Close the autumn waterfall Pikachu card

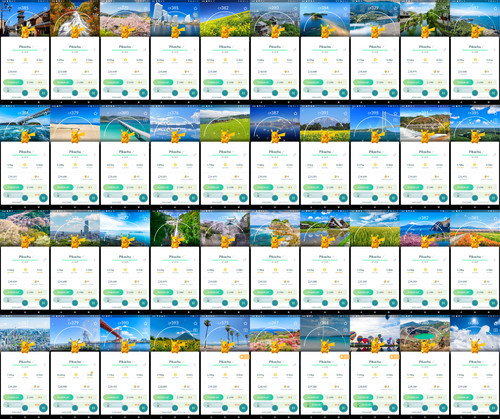point(75,93)
